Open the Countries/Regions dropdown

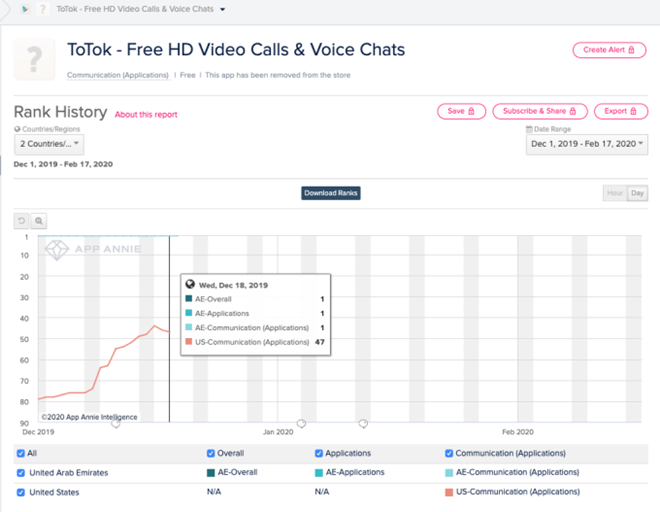tap(49, 144)
